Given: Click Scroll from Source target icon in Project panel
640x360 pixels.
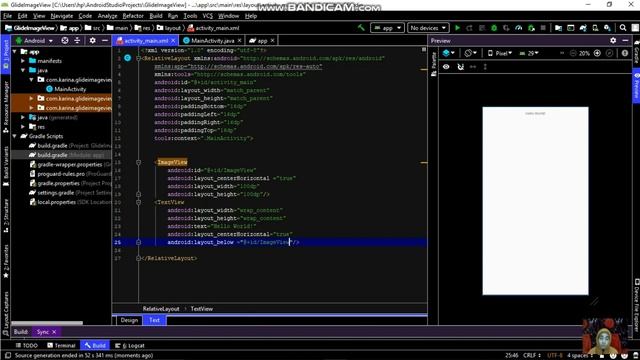Looking at the screenshot, I should click(x=65, y=40).
